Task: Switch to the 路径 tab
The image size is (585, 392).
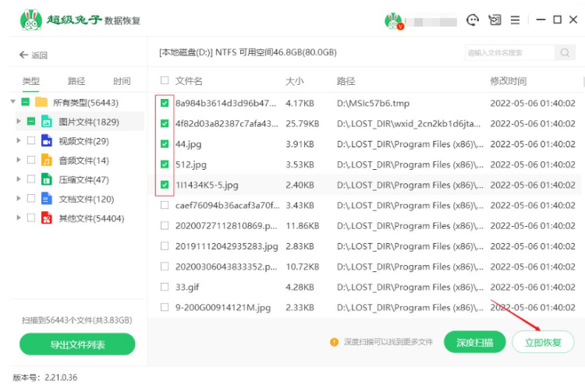Action: pyautogui.click(x=76, y=81)
